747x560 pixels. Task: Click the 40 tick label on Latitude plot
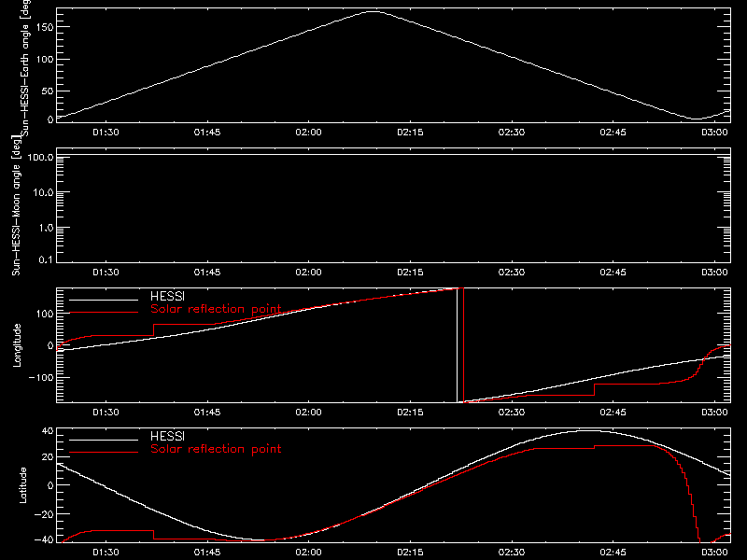click(48, 431)
